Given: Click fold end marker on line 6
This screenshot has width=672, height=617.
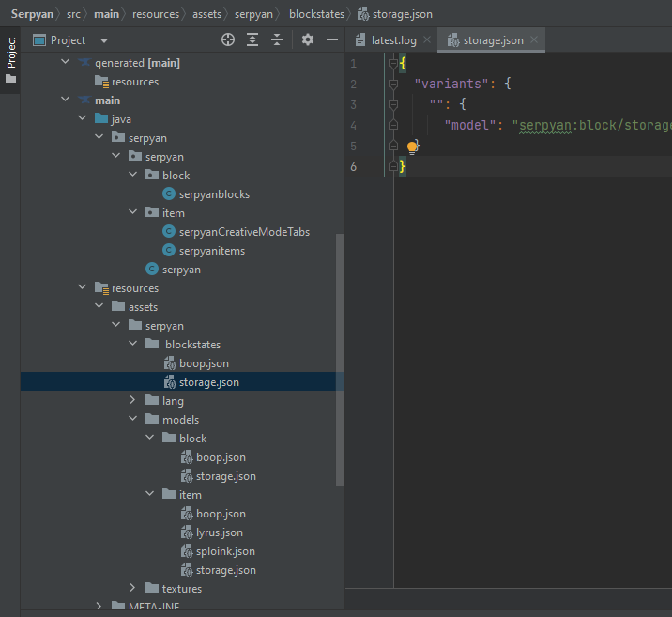Looking at the screenshot, I should click(x=393, y=166).
